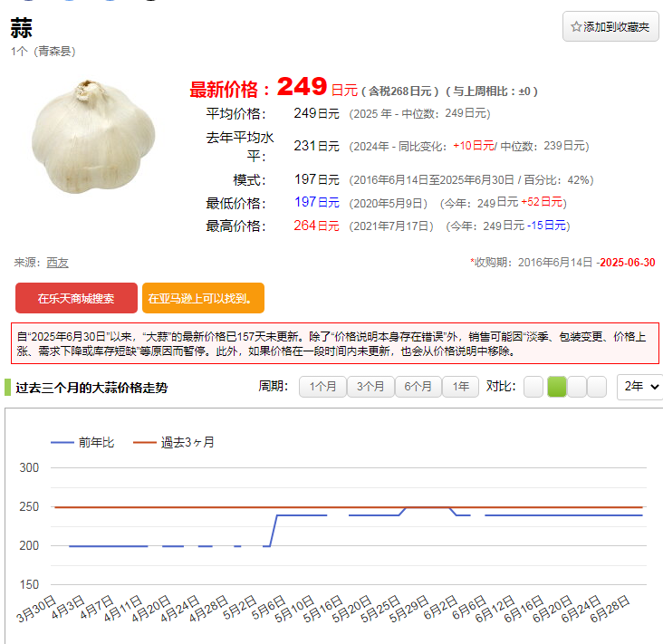
Task: Click the 2025-06-30 red date text
Action: tap(628, 263)
